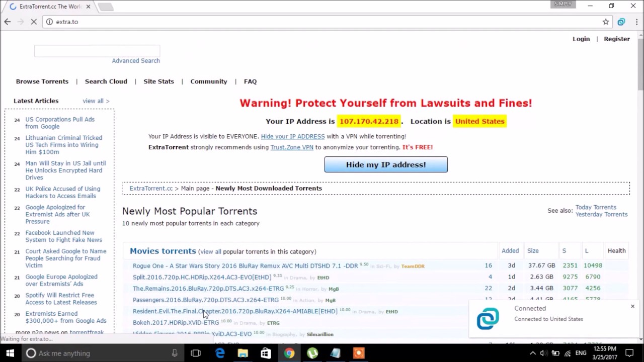Image resolution: width=644 pixels, height=362 pixels.
Task: Open Windows Store from taskbar
Action: [x=266, y=353]
